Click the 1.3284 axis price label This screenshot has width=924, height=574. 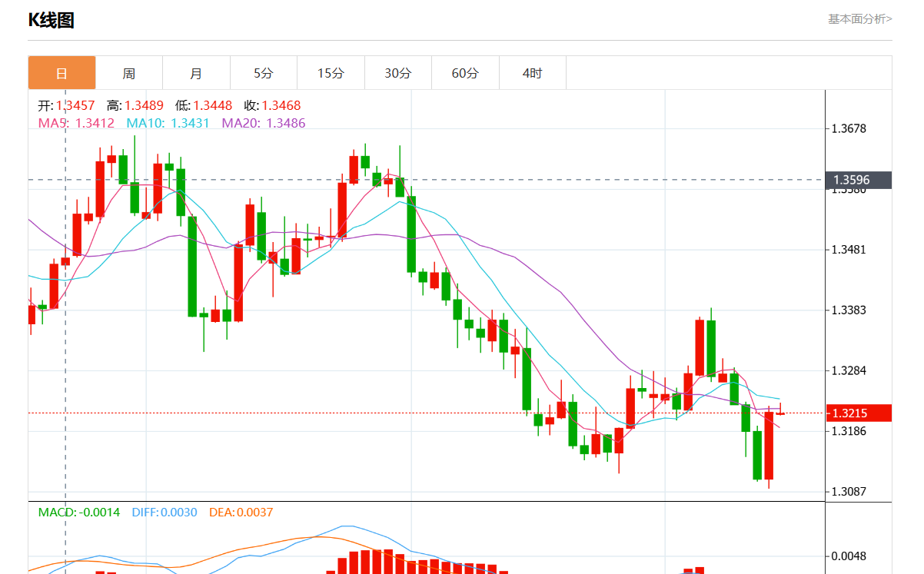tap(849, 371)
